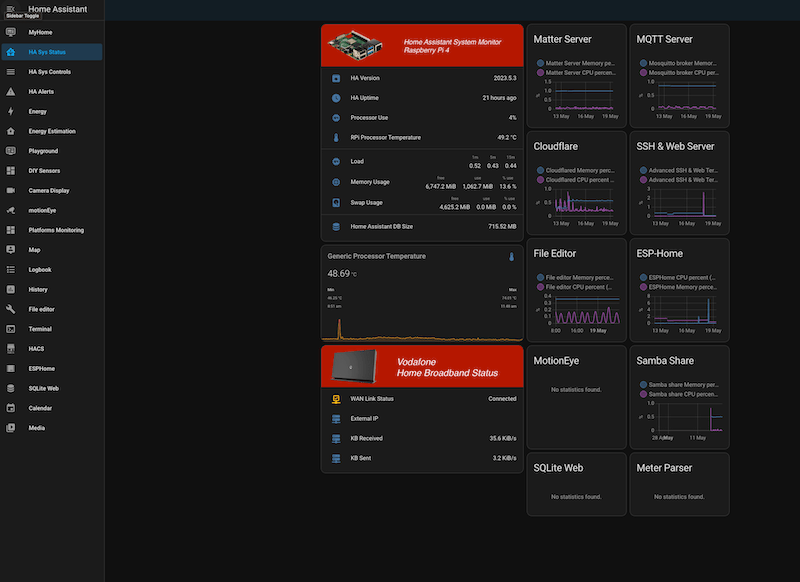The height and width of the screenshot is (582, 800).
Task: Open the File editor wrench icon
Action: [x=10, y=309]
